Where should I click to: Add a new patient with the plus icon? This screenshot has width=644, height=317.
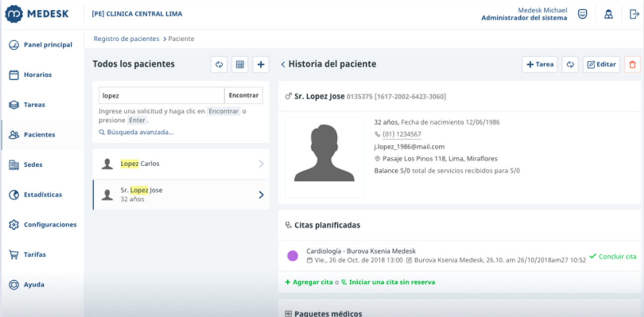[261, 64]
